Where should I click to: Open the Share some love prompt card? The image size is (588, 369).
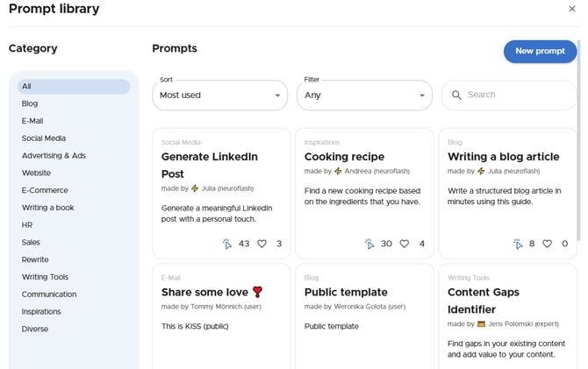tap(212, 292)
